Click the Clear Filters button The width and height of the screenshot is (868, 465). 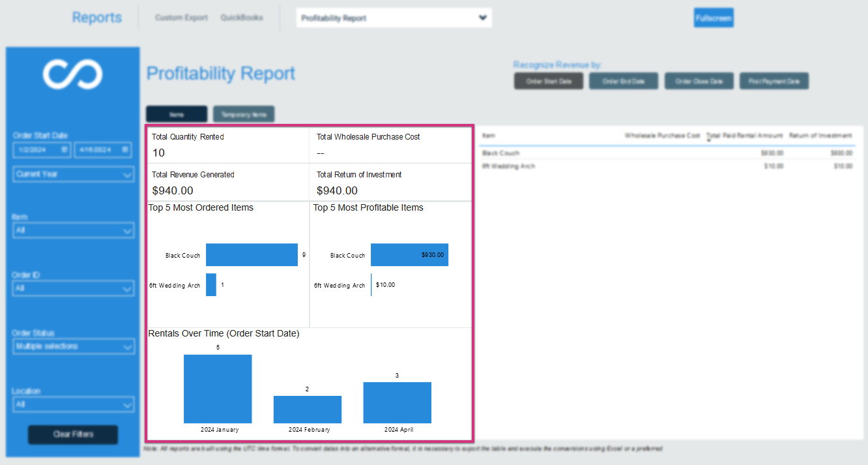73,434
